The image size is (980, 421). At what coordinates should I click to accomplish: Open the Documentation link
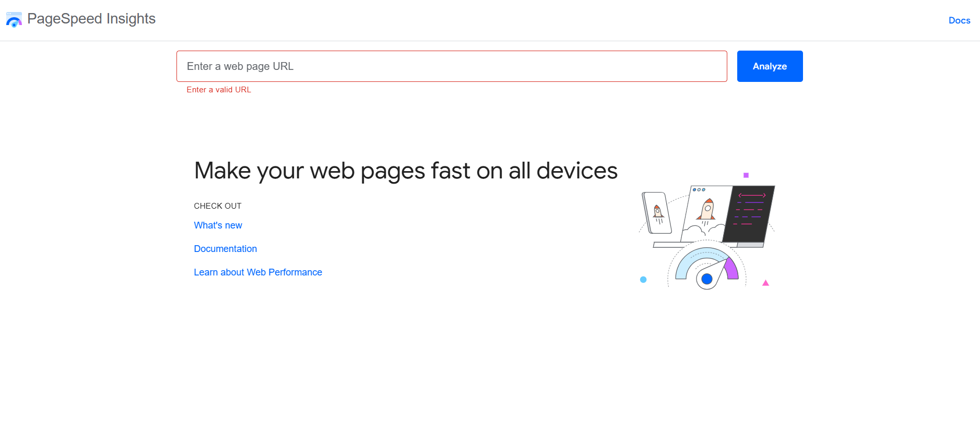click(x=226, y=249)
